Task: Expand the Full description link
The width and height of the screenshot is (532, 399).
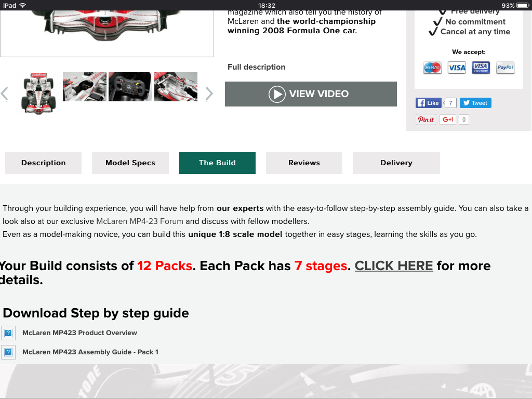Action: (257, 67)
